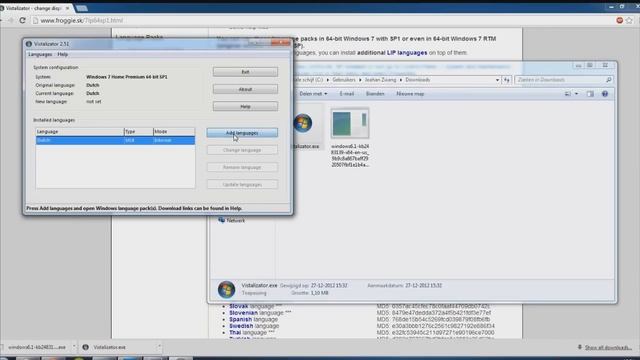The width and height of the screenshot is (640, 360).
Task: Open dropdown arrow for Vistalizator.exe download
Action: click(x=159, y=347)
